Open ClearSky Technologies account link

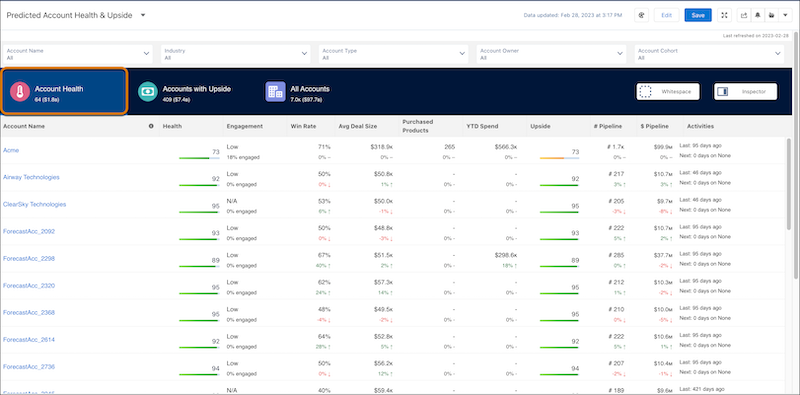click(x=35, y=204)
